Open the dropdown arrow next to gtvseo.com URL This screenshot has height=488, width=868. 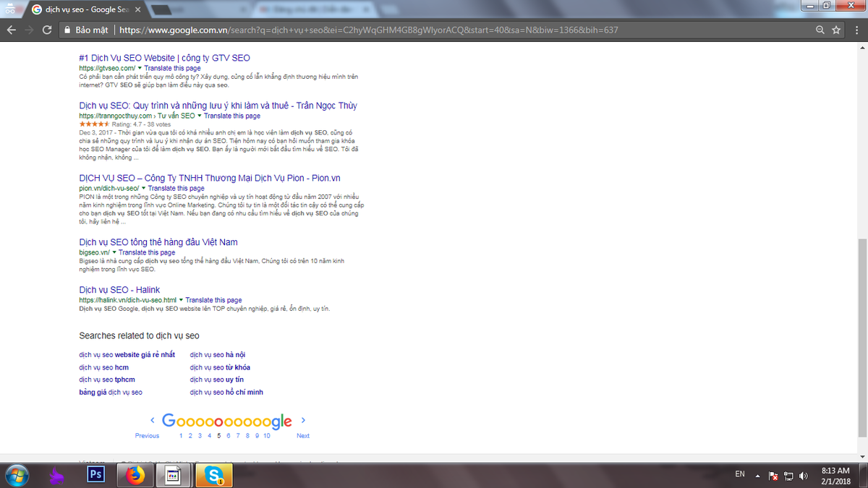(x=140, y=68)
